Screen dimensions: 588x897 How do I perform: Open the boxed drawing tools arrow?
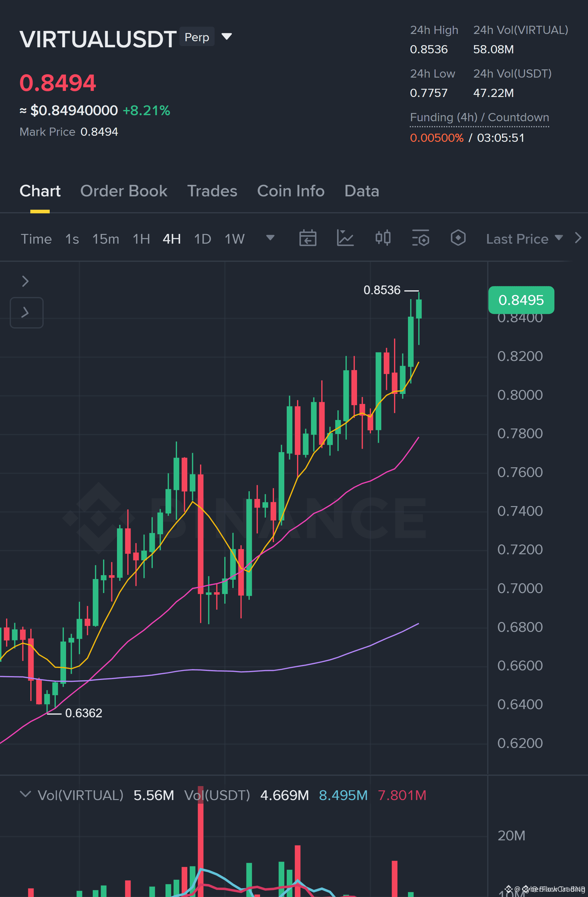(26, 312)
